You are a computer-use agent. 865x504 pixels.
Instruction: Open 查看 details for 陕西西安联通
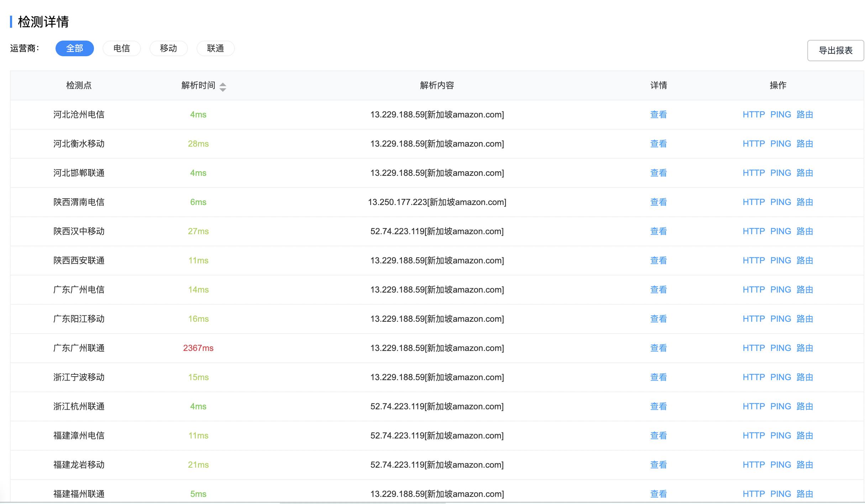tap(659, 261)
